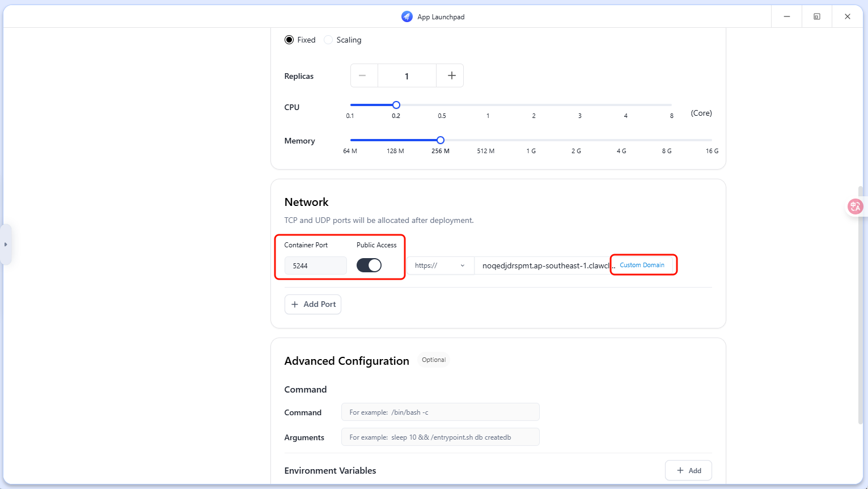Screen dimensions: 868x489
Task: Add a new environment variable
Action: click(688, 470)
